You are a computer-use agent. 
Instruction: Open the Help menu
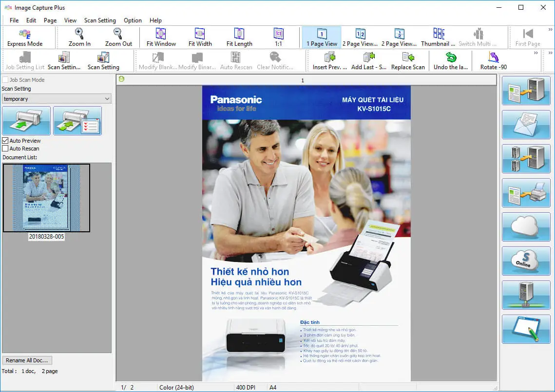point(155,20)
